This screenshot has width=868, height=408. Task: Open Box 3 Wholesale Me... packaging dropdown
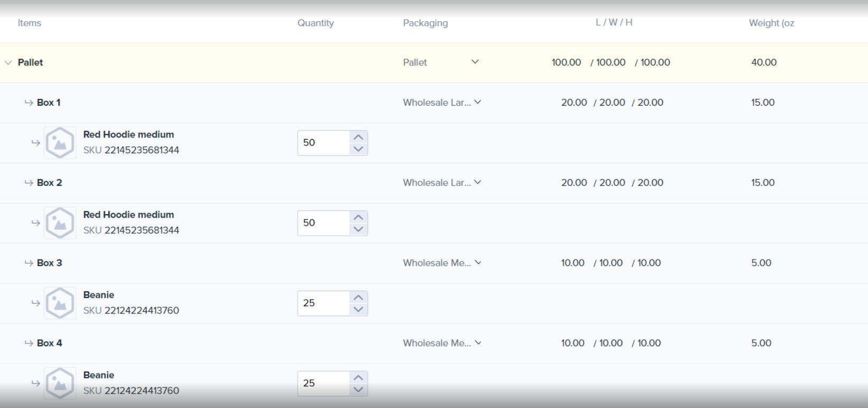[x=478, y=263]
